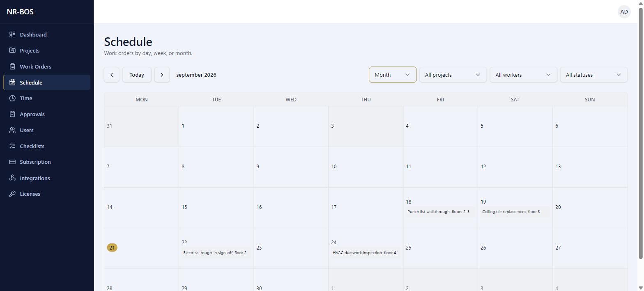Screen dimensions: 644x291
Task: Click the Subscription card icon
Action: point(12,162)
